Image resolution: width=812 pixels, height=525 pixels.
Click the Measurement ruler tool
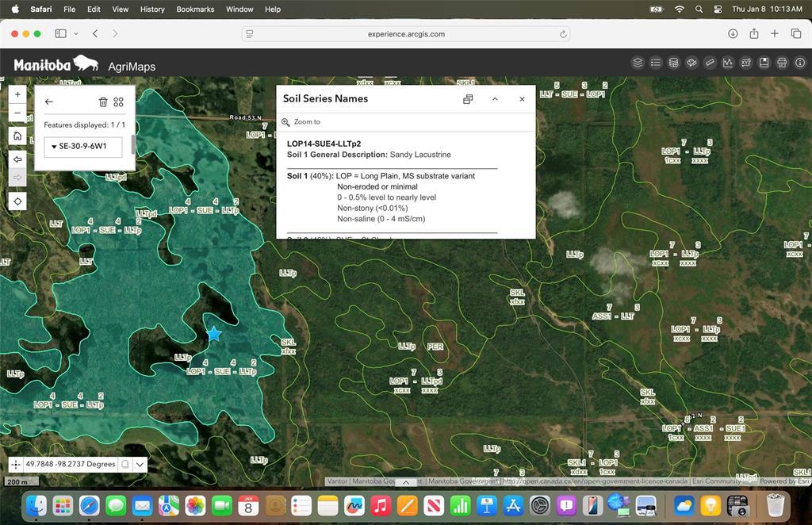pos(710,63)
